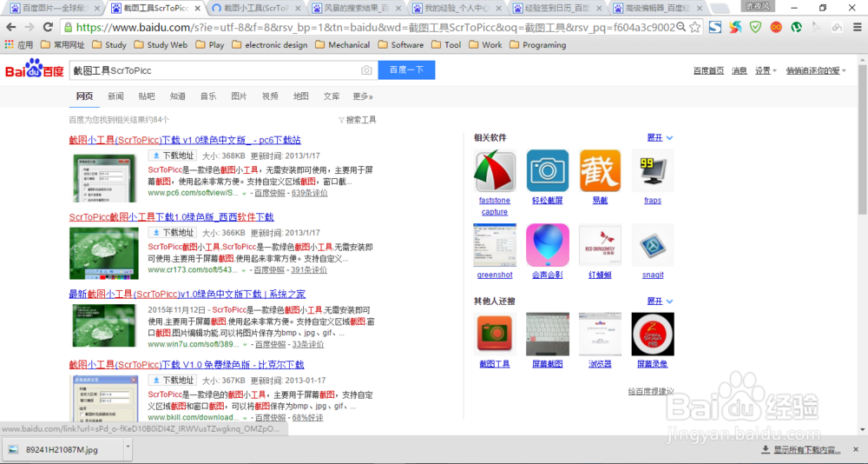This screenshot has height=464, width=868.
Task: Open the Study bookmarks folder
Action: pyautogui.click(x=109, y=45)
